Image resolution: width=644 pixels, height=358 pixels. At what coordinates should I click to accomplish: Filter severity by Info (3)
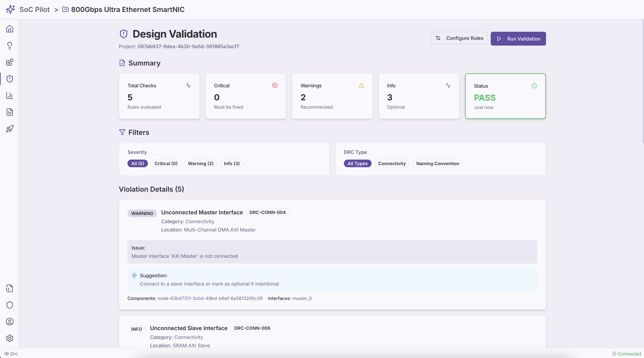(231, 163)
